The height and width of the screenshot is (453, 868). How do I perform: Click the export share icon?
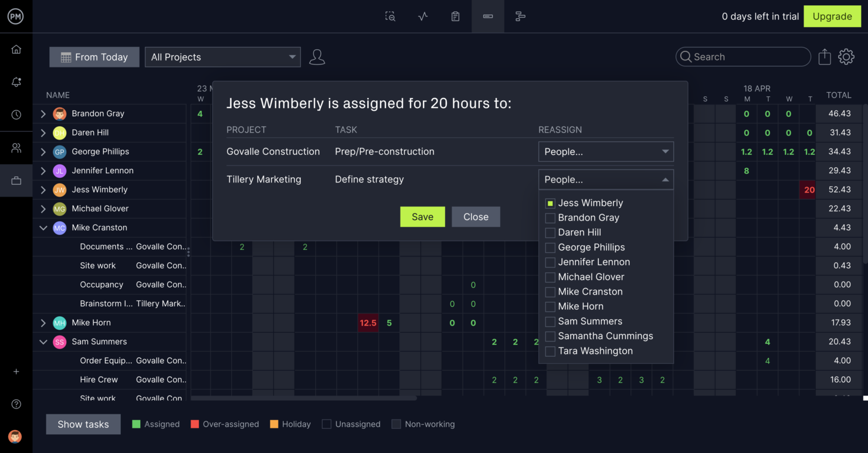(825, 56)
